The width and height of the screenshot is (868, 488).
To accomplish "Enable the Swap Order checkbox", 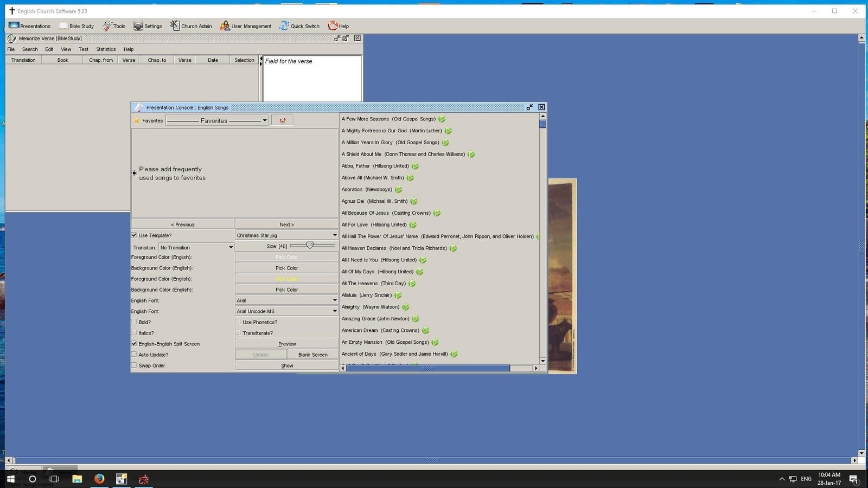I will (x=134, y=365).
